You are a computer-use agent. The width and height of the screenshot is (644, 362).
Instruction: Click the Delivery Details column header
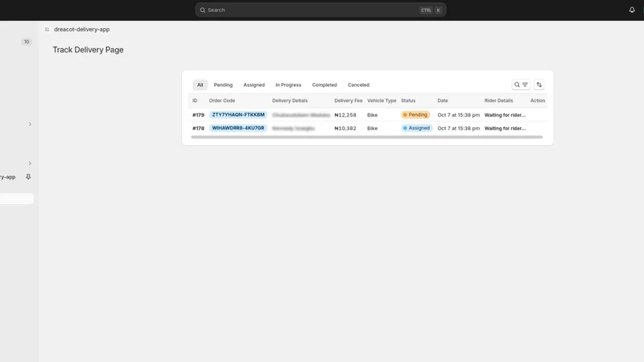pos(290,101)
